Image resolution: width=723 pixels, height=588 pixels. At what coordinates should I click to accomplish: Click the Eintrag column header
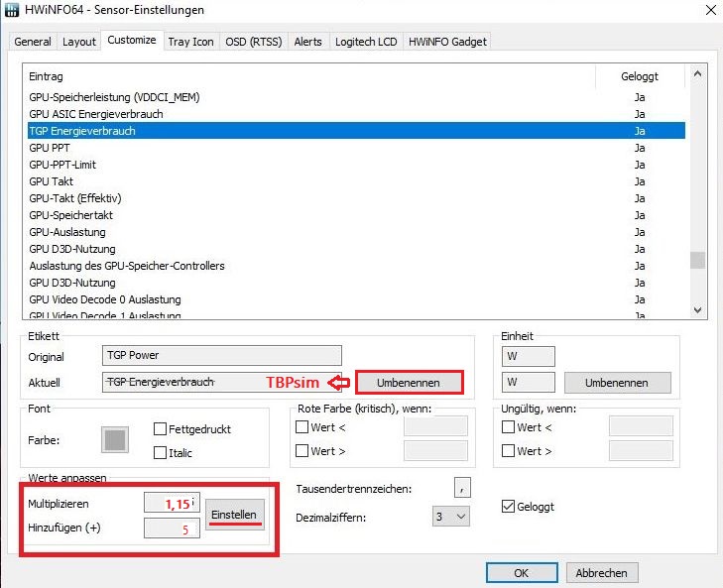(308, 76)
